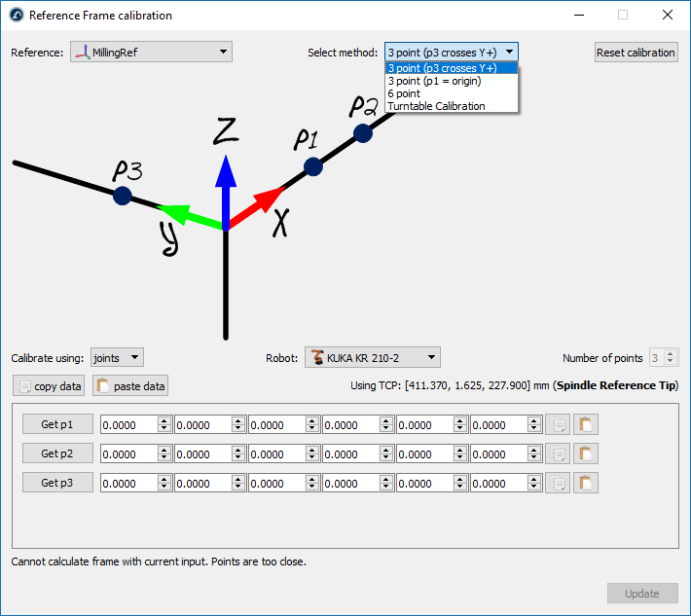Expand the Robot KUKA KR 210-2 dropdown
691x616 pixels.
coord(372,358)
